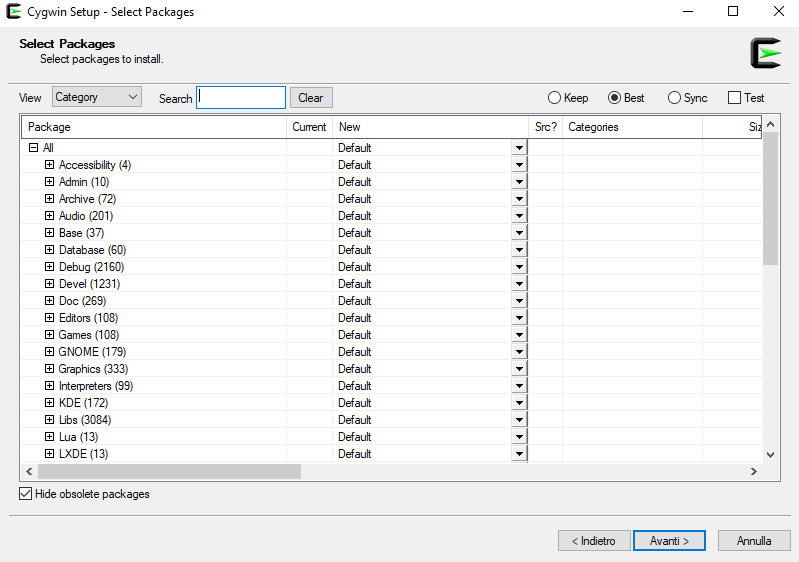The image size is (799, 562).
Task: Open the action dropdown for Games row
Action: point(519,335)
